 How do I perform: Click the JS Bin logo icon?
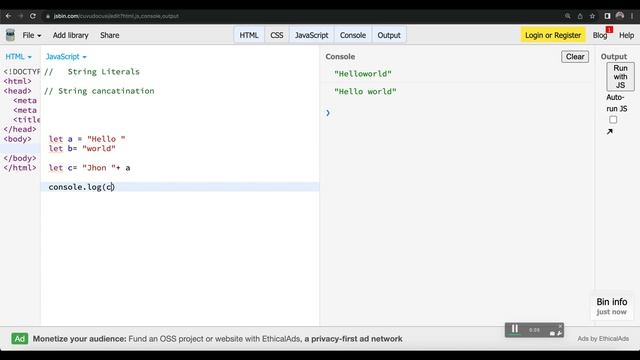point(10,35)
